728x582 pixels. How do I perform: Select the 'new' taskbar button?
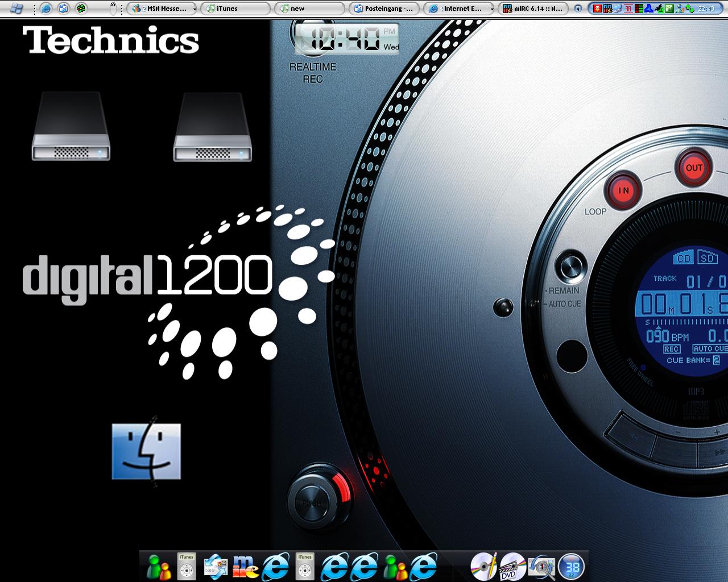point(309,9)
